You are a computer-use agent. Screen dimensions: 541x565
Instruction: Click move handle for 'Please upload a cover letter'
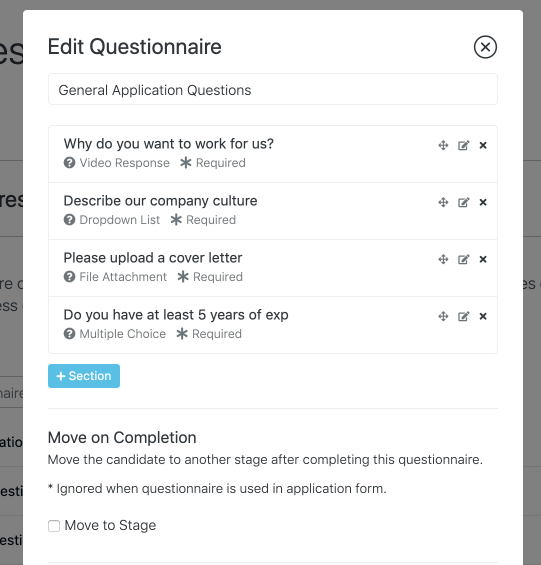tap(443, 259)
